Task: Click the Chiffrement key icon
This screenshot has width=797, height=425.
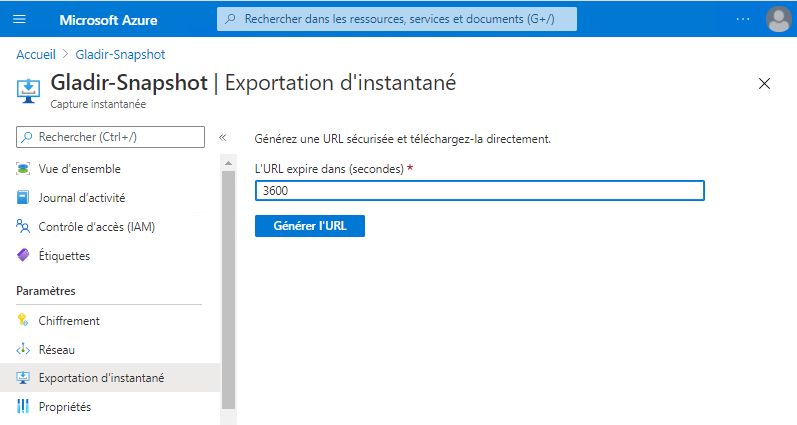Action: point(23,321)
